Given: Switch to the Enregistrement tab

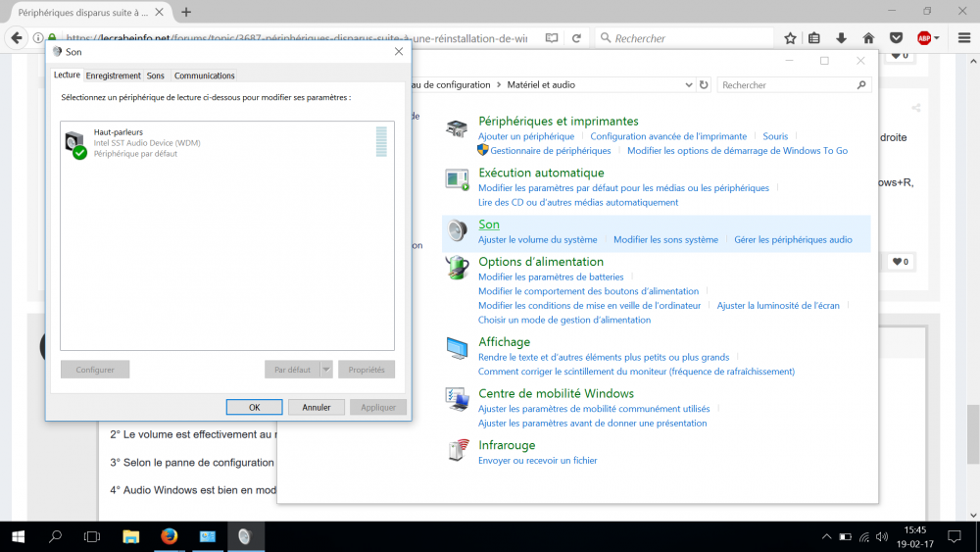Looking at the screenshot, I should click(x=113, y=75).
